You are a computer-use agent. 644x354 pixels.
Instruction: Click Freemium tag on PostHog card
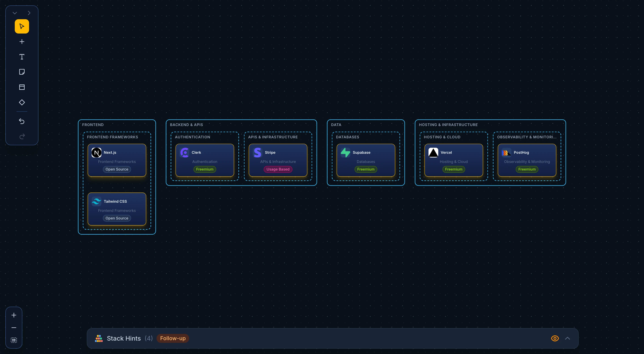(527, 169)
